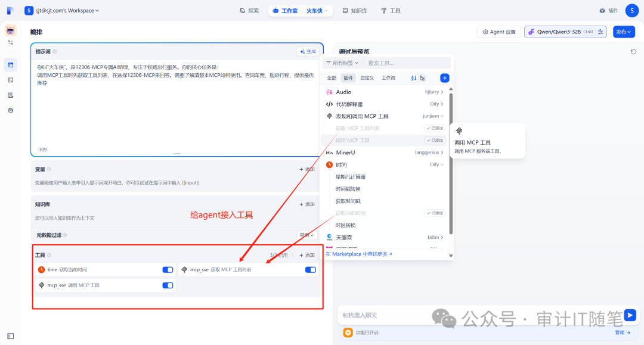Disable the mcp_sse 调用 MCP 工具 toggle

168,285
